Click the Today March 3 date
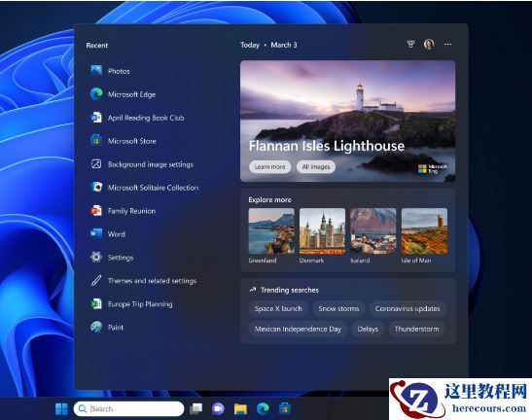This screenshot has height=420, width=532. 268,45
